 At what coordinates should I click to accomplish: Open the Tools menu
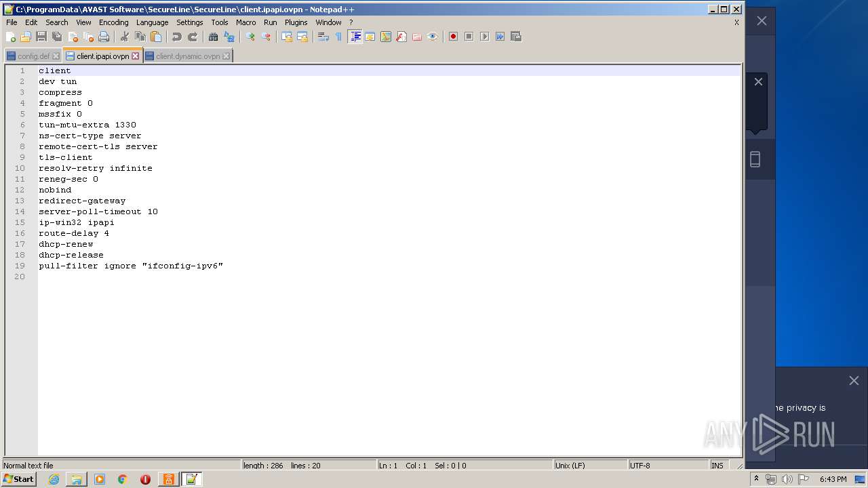click(x=220, y=22)
